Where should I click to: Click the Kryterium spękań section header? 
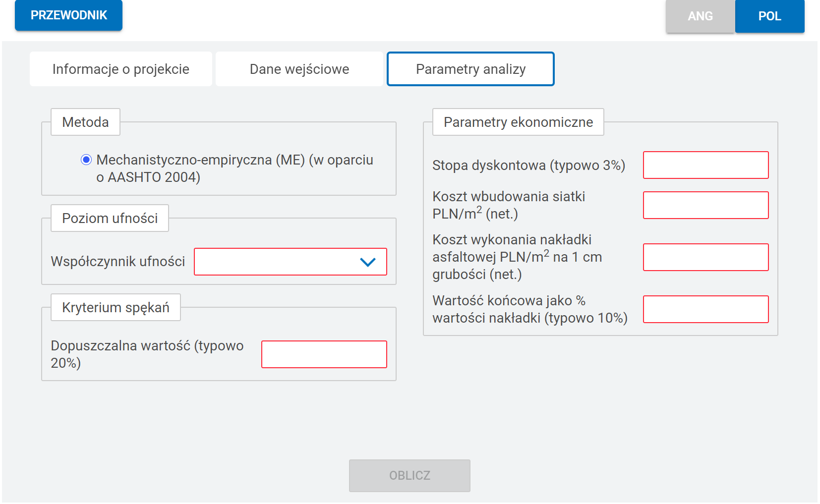click(x=116, y=307)
